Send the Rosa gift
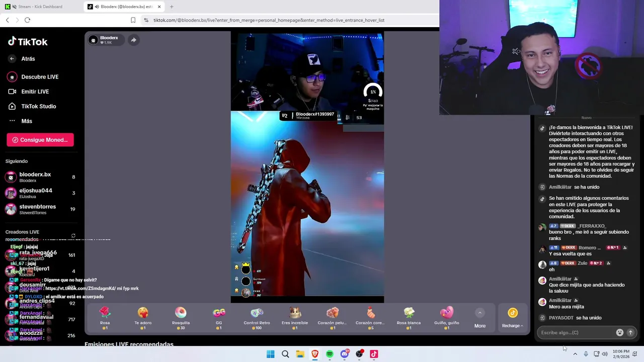Screen dimensions: 644x362 (x=105, y=318)
